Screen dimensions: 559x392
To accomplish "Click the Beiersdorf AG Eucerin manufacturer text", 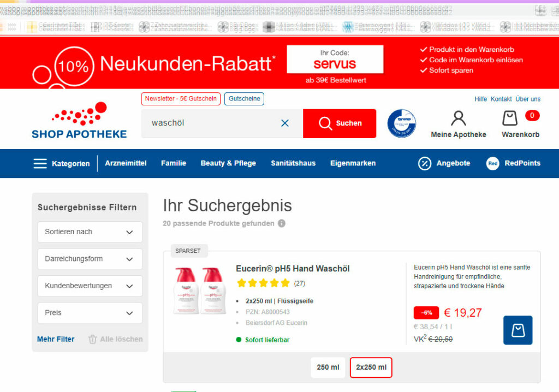I will (x=276, y=323).
